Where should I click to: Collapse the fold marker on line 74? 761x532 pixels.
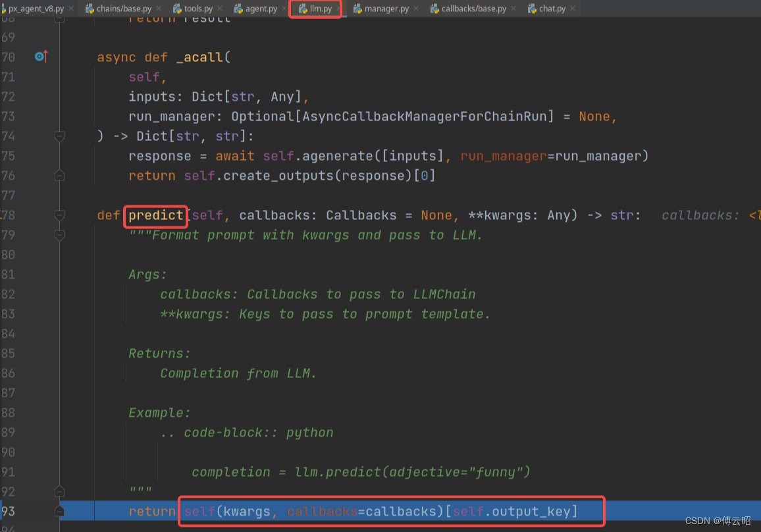[59, 136]
